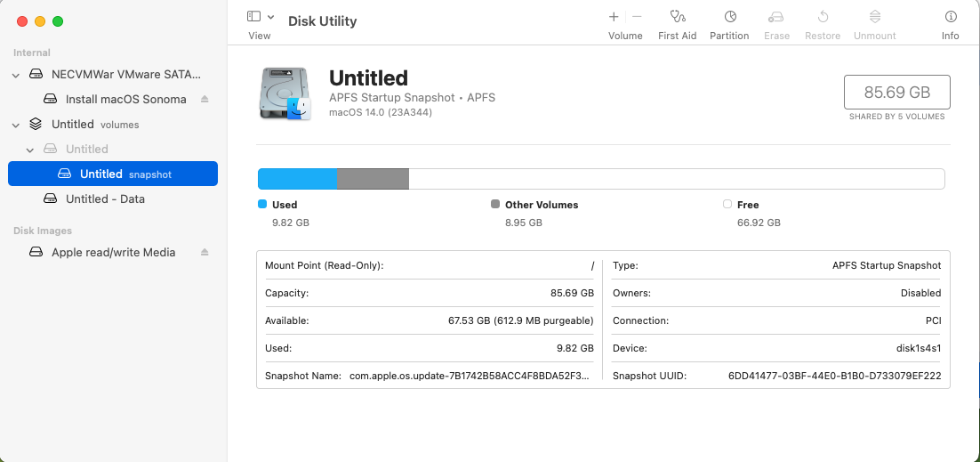Collapse the NECVMWar VMware SATA disk
The width and height of the screenshot is (980, 462).
16,75
